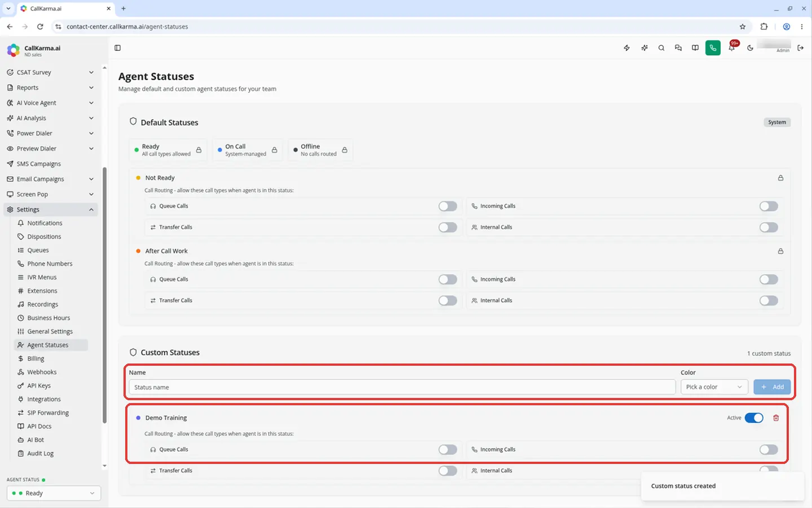Open SMS Campaigns in sidebar
The image size is (812, 508).
50,164
